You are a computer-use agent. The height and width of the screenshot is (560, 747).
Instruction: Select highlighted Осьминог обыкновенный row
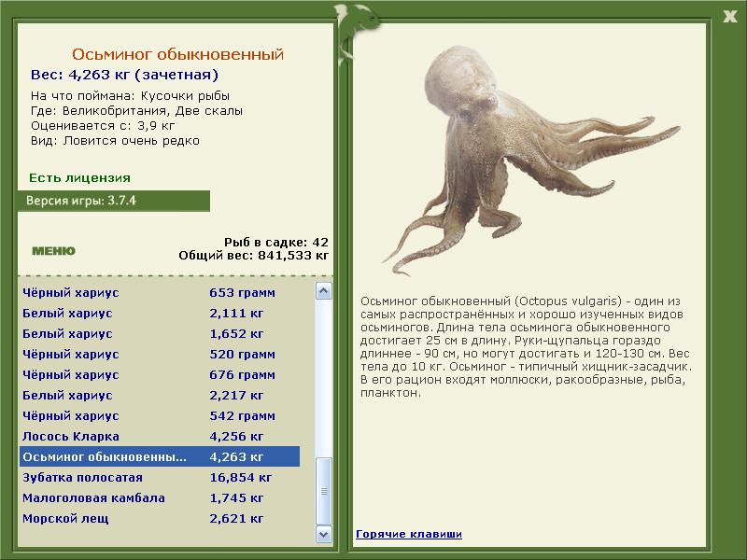click(x=160, y=456)
